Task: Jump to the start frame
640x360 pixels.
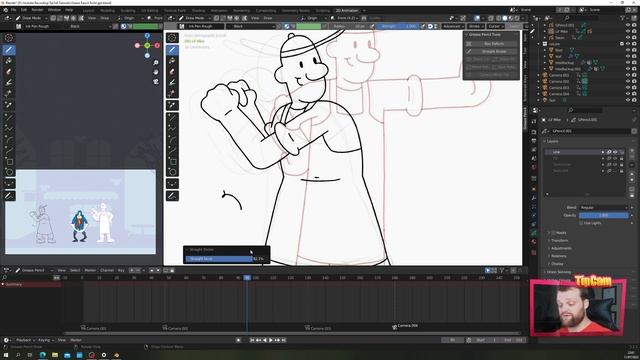Action: [x=252, y=340]
